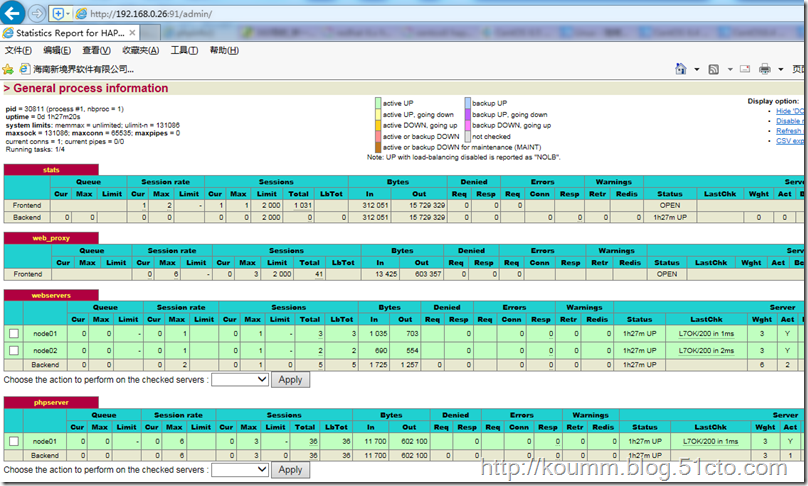Image resolution: width=808 pixels, height=486 pixels.
Task: Click L7OK/200 in 2ms check for node02
Action: [706, 350]
